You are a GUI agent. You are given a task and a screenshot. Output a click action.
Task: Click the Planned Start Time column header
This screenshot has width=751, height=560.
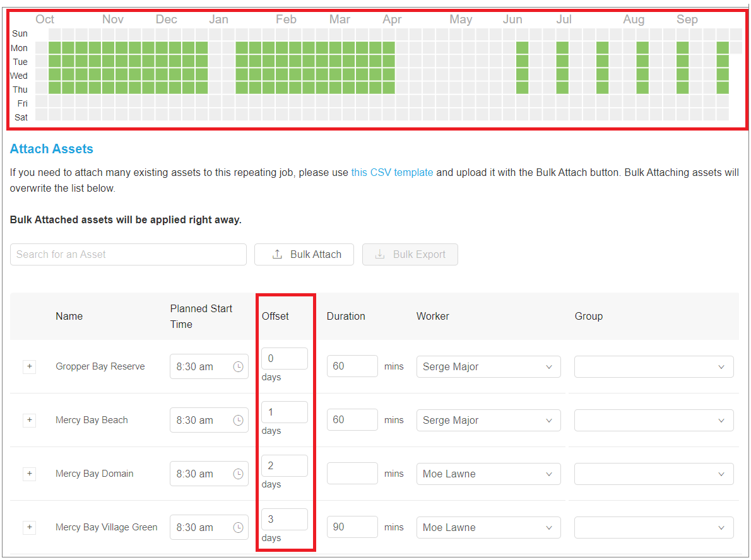[x=201, y=317]
